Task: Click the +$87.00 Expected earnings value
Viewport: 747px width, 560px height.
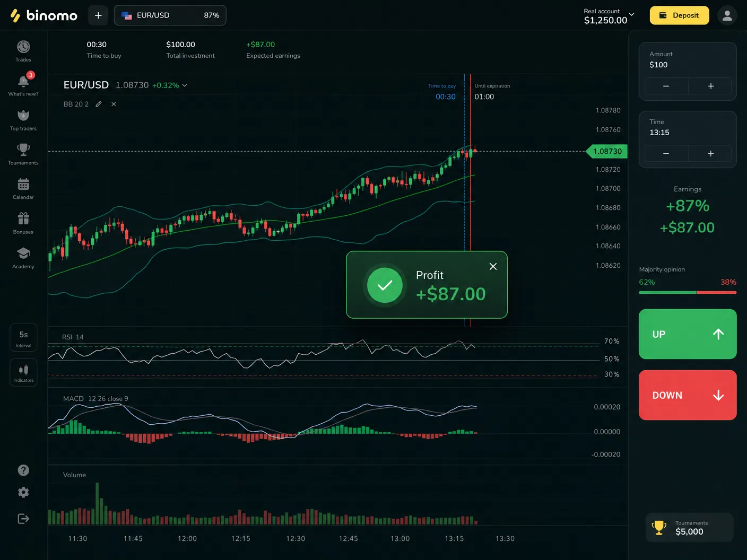Action: 260,45
